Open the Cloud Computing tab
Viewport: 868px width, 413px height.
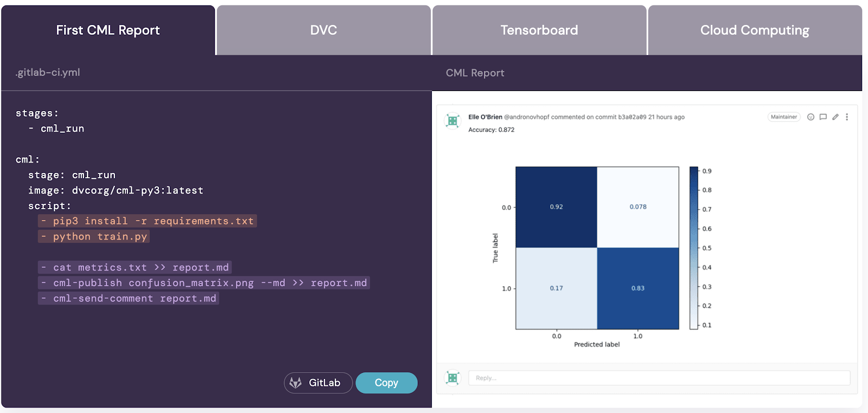754,30
